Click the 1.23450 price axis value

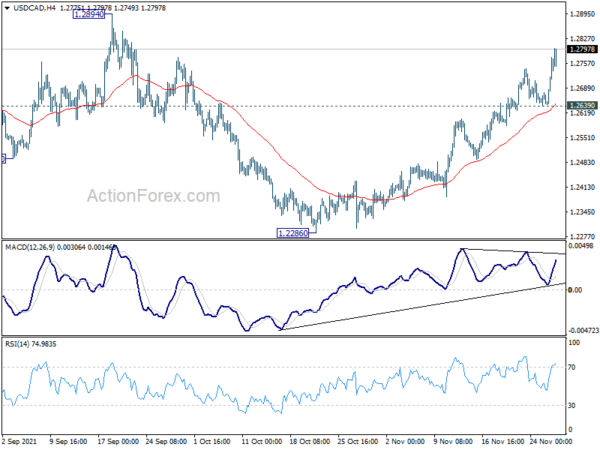582,212
